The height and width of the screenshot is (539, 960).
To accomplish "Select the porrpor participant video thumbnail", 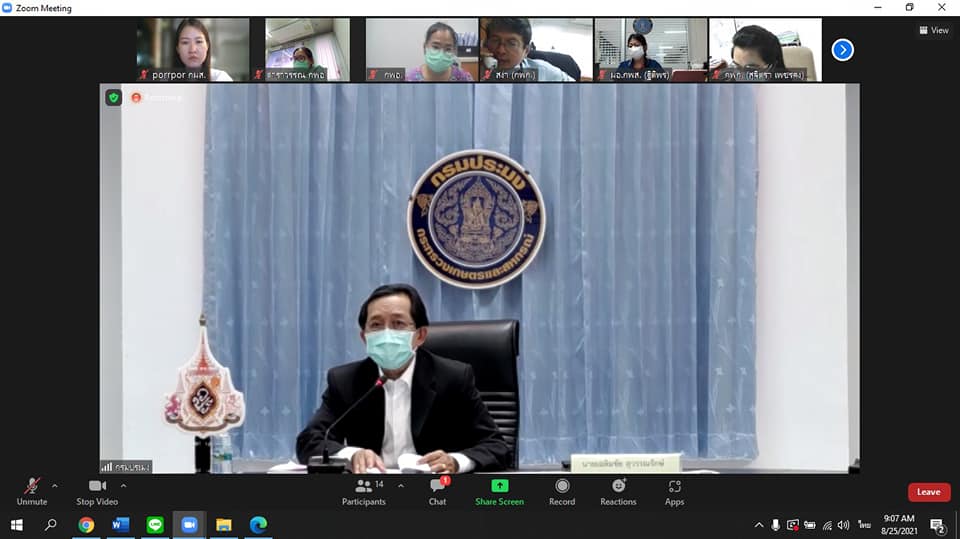I will pos(193,49).
